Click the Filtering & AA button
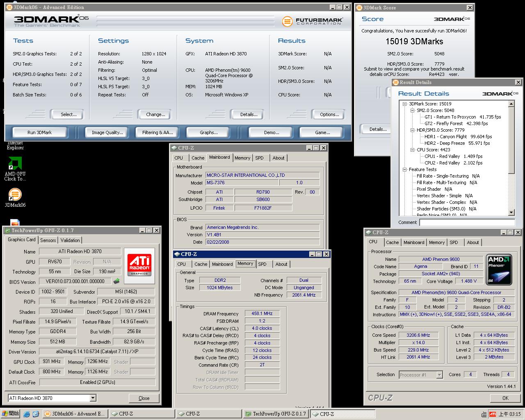 [157, 132]
